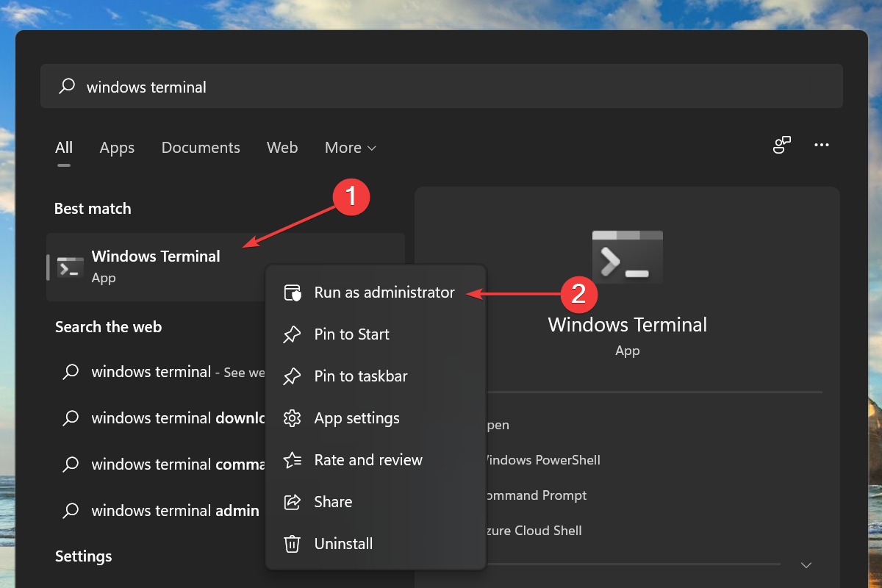Screen dimensions: 882x588
Task: Expand the More dropdown filter
Action: (x=351, y=148)
